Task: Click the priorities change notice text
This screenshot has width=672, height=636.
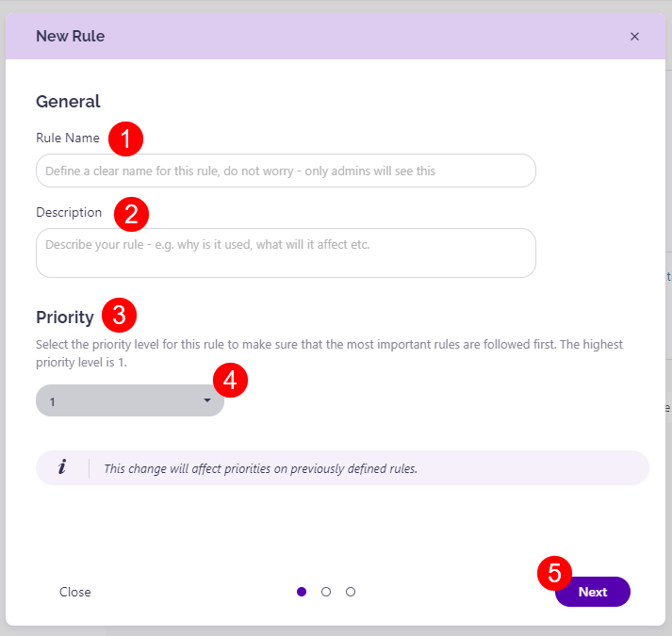Action: (x=260, y=468)
